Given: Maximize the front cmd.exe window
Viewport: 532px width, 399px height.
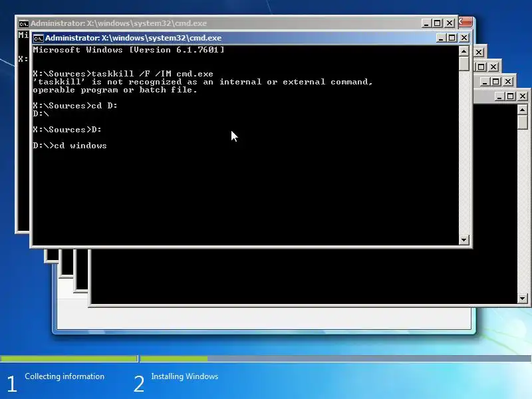Looking at the screenshot, I should tap(452, 38).
